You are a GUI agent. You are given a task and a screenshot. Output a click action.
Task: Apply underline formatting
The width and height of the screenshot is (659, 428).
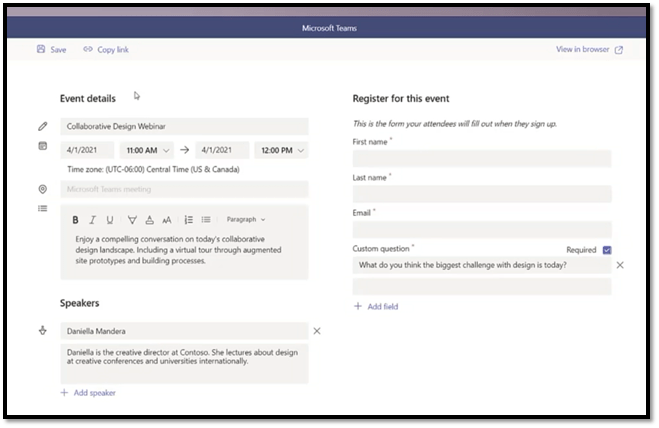pos(110,220)
